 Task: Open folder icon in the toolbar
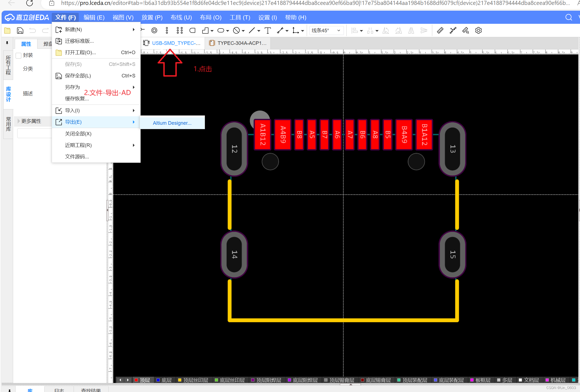[7, 30]
